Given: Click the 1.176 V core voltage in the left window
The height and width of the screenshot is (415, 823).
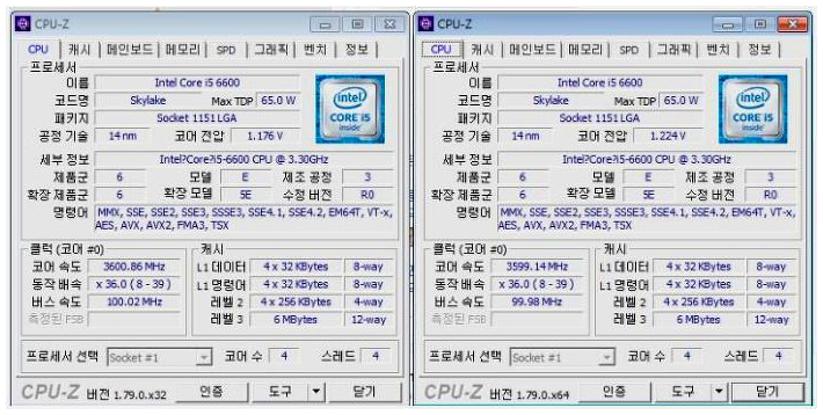Looking at the screenshot, I should [x=265, y=136].
